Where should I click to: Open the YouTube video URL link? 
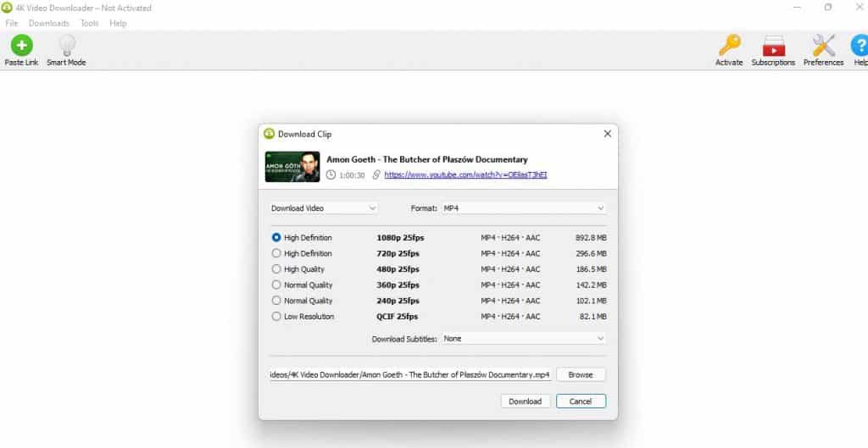(x=466, y=174)
